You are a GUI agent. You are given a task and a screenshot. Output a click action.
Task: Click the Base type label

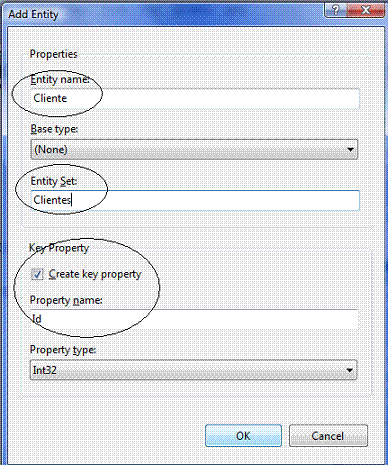54,129
